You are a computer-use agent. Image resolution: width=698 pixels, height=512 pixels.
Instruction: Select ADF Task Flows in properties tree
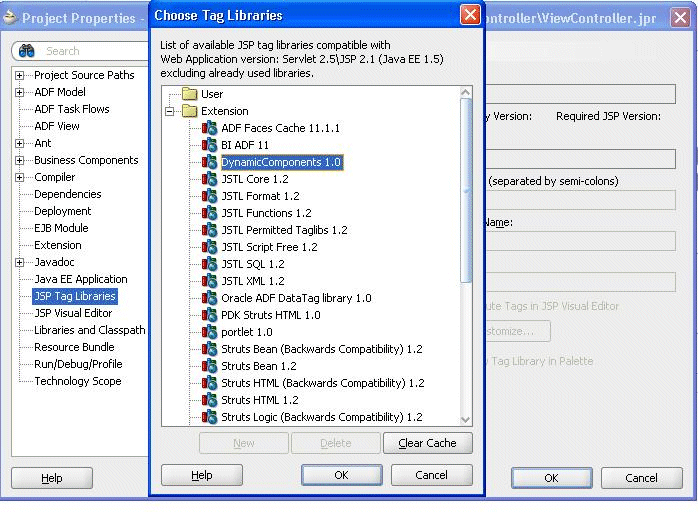pos(72,109)
